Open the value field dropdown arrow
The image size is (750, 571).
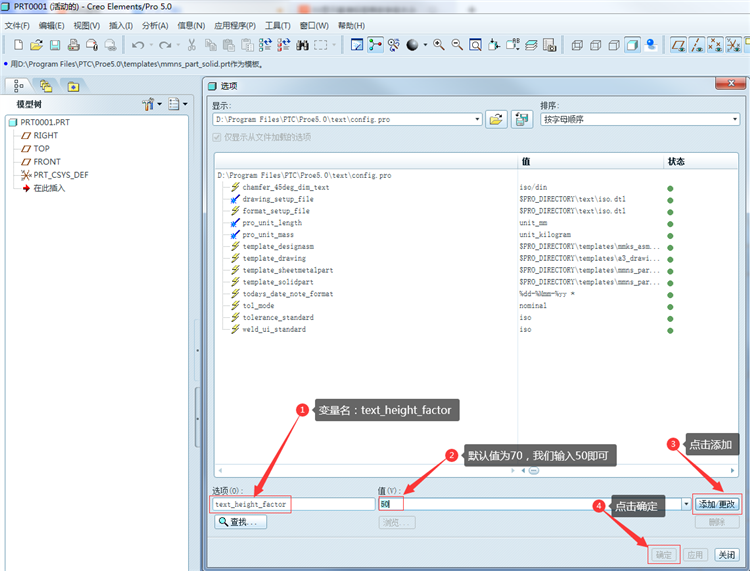[x=686, y=504]
